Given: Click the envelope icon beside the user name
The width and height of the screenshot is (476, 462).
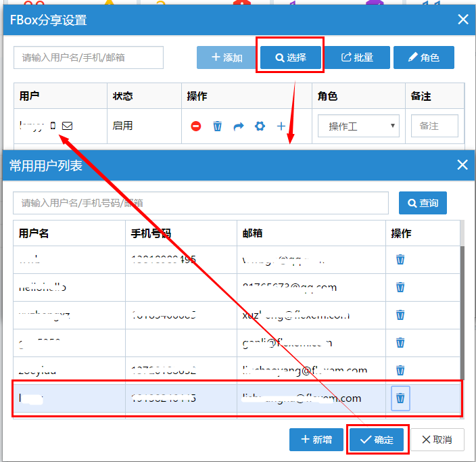Looking at the screenshot, I should coord(68,126).
